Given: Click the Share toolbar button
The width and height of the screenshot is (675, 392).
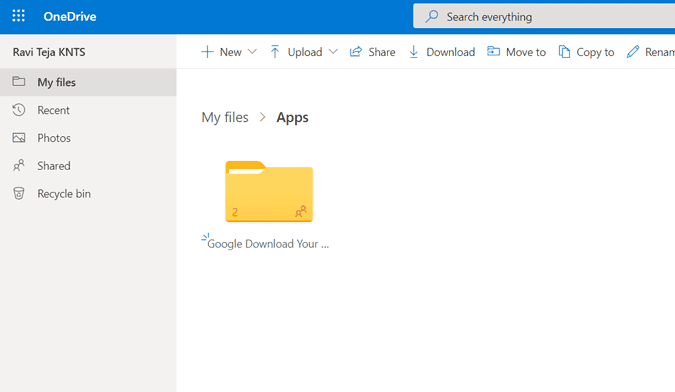Looking at the screenshot, I should tap(372, 52).
